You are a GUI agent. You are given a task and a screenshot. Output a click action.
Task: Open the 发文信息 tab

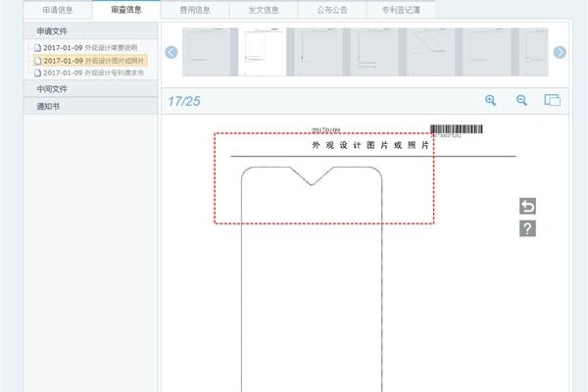264,10
